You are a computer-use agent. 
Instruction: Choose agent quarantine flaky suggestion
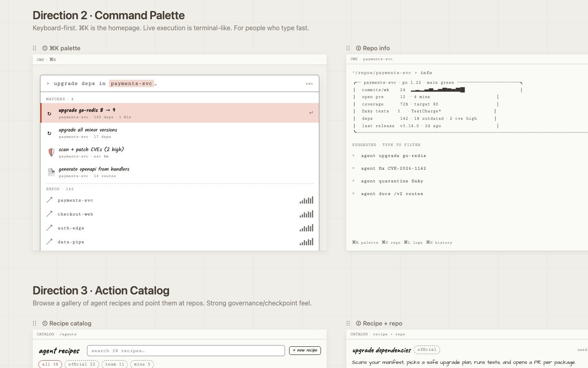pos(392,181)
